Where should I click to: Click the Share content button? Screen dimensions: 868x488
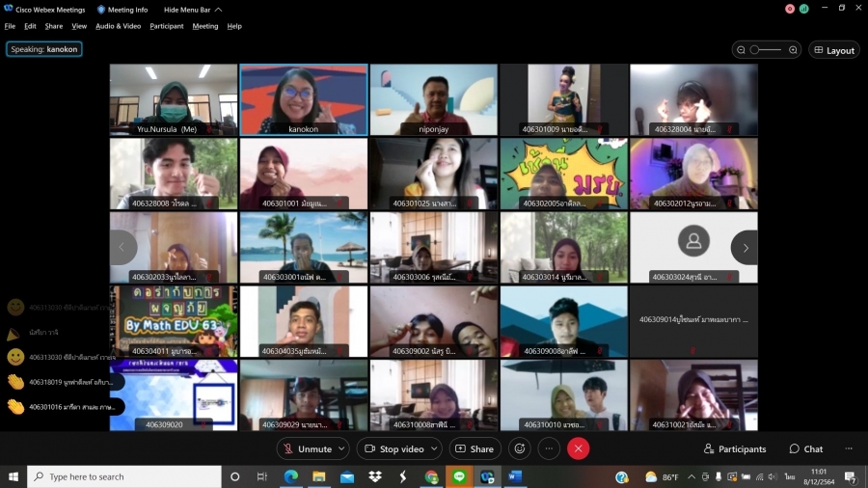[474, 448]
